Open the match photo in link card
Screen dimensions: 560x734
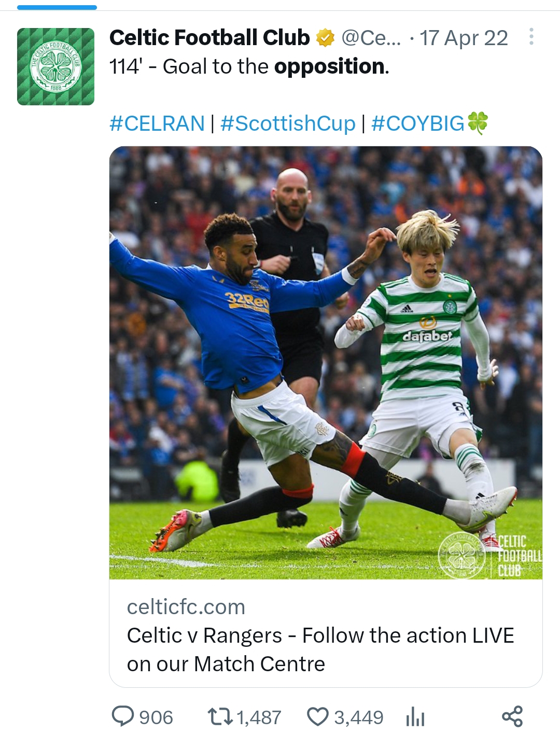click(x=326, y=363)
